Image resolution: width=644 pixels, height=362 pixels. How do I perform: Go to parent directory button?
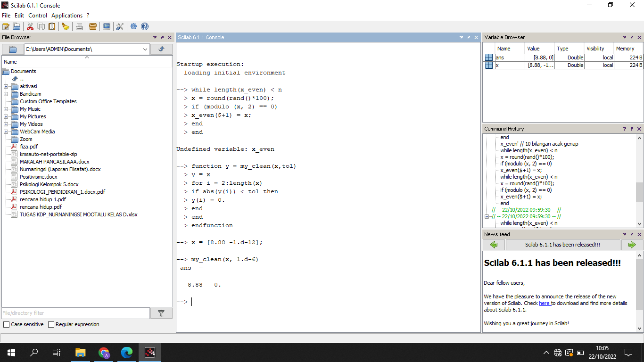161,49
